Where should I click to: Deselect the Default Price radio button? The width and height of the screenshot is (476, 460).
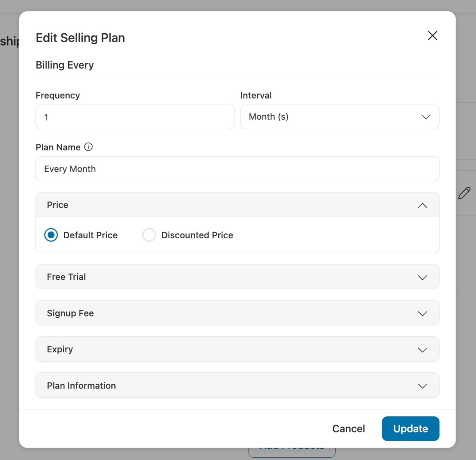pos(51,235)
